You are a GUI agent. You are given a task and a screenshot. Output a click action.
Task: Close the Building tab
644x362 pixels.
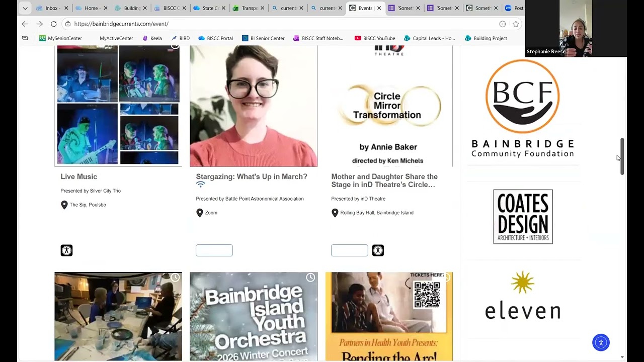click(x=144, y=8)
